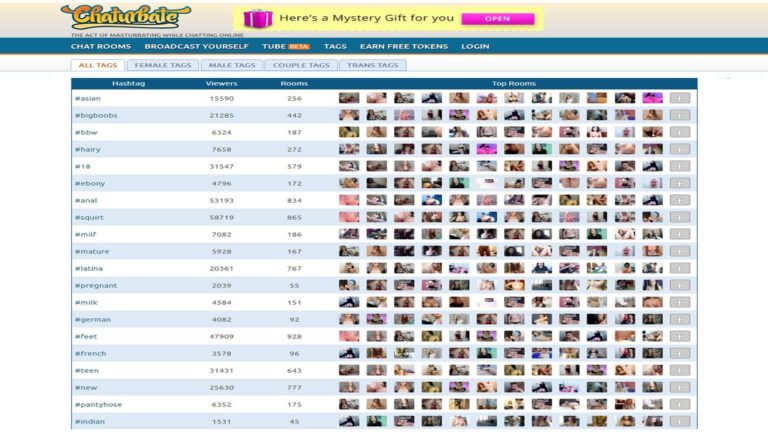Switch to the Male Tags tab
Screen dimensions: 768x432
click(x=231, y=65)
